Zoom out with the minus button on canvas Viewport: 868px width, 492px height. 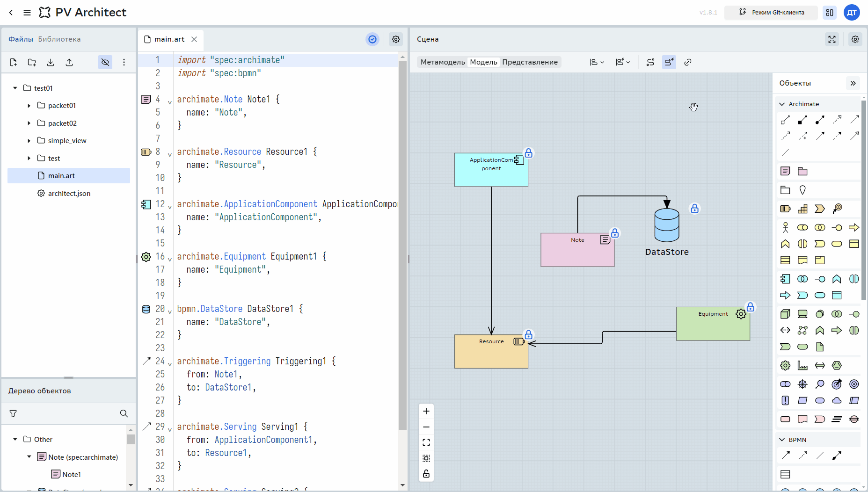(x=426, y=427)
